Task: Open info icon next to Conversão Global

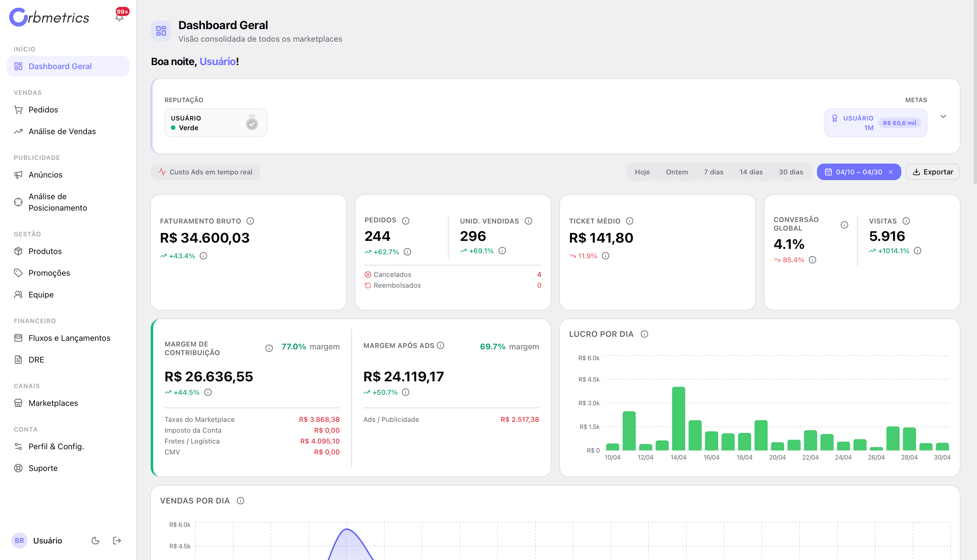Action: (x=844, y=225)
